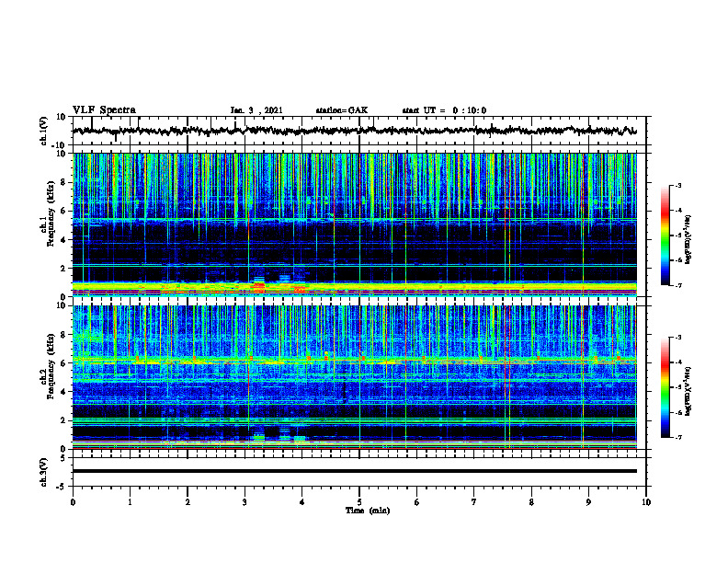728x563 pixels.
Task: Select the date text "Jan. 3 , 2021"
Action: pyautogui.click(x=256, y=110)
